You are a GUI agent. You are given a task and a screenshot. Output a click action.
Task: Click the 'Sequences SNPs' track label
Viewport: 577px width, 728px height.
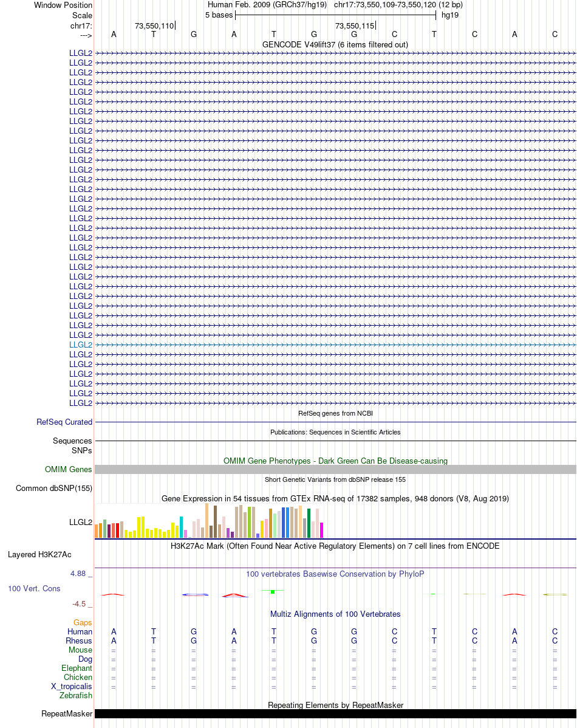tap(72, 445)
